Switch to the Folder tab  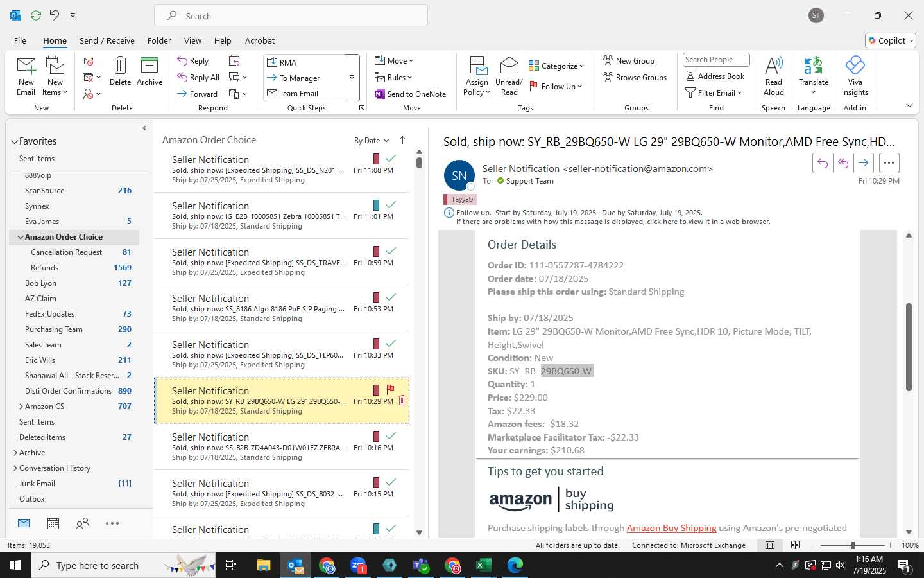click(159, 40)
